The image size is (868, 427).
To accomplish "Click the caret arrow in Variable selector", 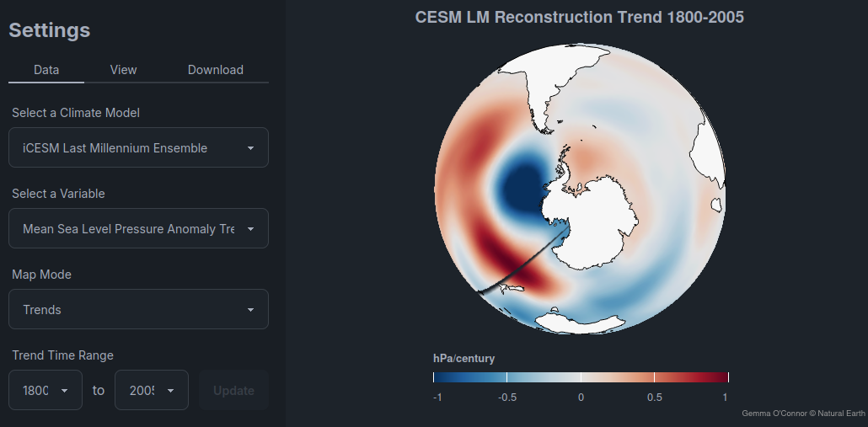I will pos(250,229).
